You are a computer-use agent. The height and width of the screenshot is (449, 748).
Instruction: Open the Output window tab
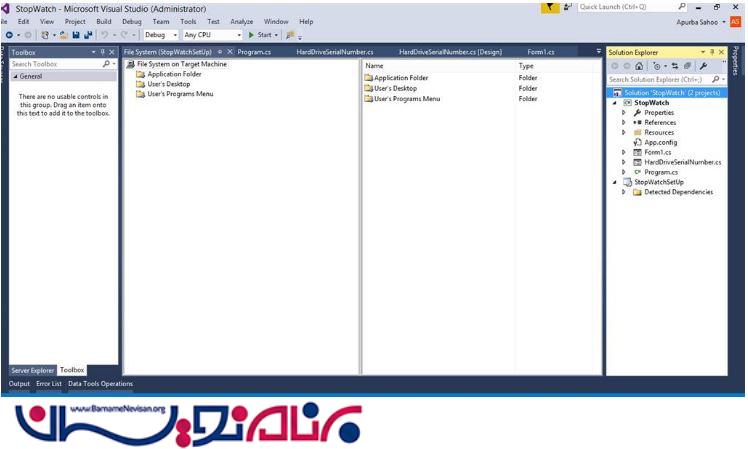point(19,384)
